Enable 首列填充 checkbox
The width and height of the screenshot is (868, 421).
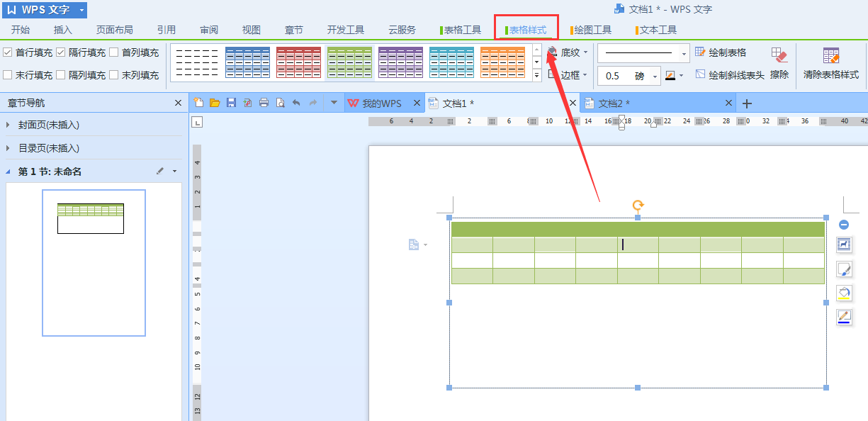(114, 52)
